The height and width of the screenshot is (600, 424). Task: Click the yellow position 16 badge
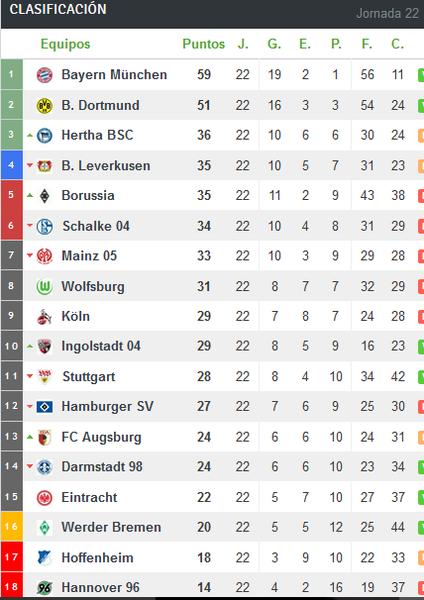pyautogui.click(x=11, y=526)
